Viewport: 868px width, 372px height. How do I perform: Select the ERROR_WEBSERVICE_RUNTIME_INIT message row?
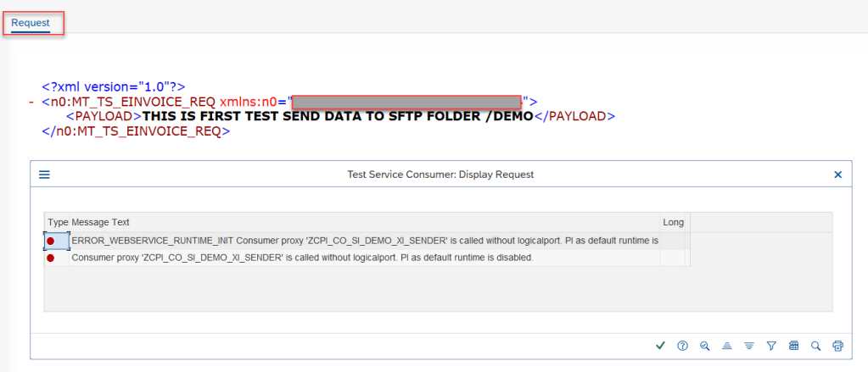point(365,242)
